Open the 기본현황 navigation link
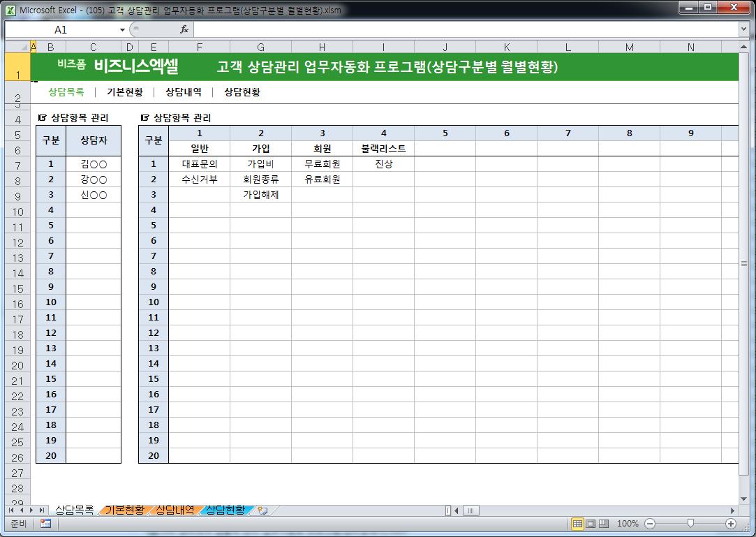Image resolution: width=756 pixels, height=537 pixels. 125,91
